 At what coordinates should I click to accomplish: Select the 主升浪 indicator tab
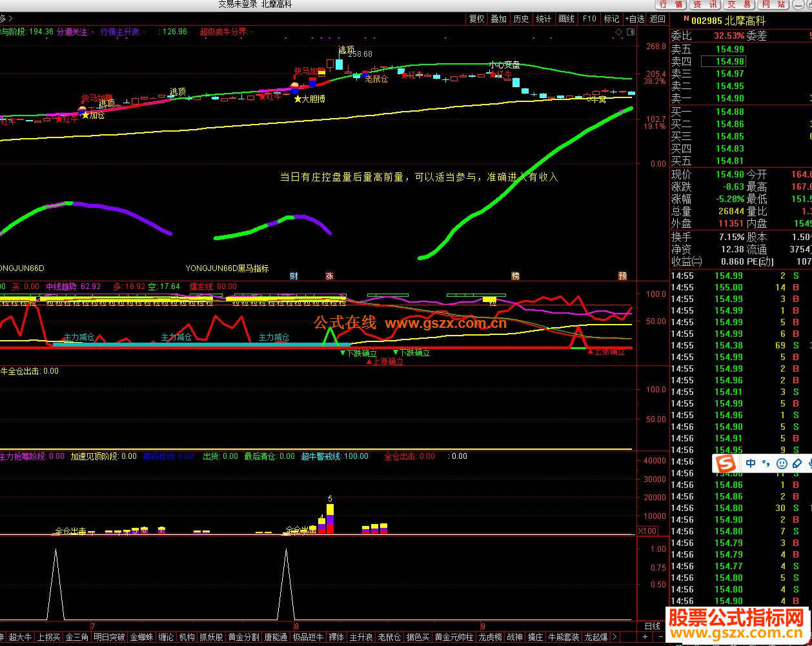[361, 637]
